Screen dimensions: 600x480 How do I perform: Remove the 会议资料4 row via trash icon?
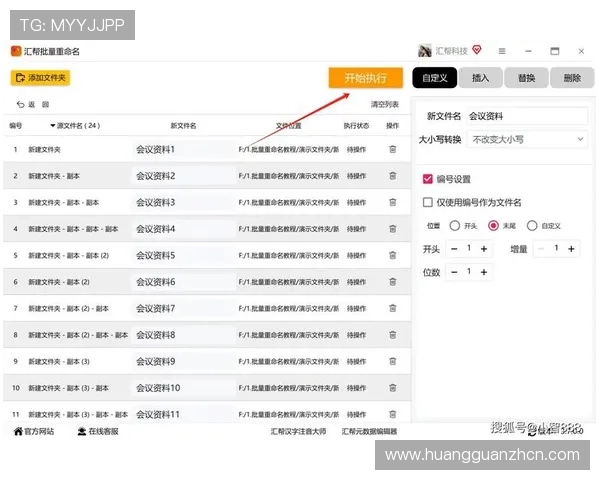pyautogui.click(x=393, y=229)
